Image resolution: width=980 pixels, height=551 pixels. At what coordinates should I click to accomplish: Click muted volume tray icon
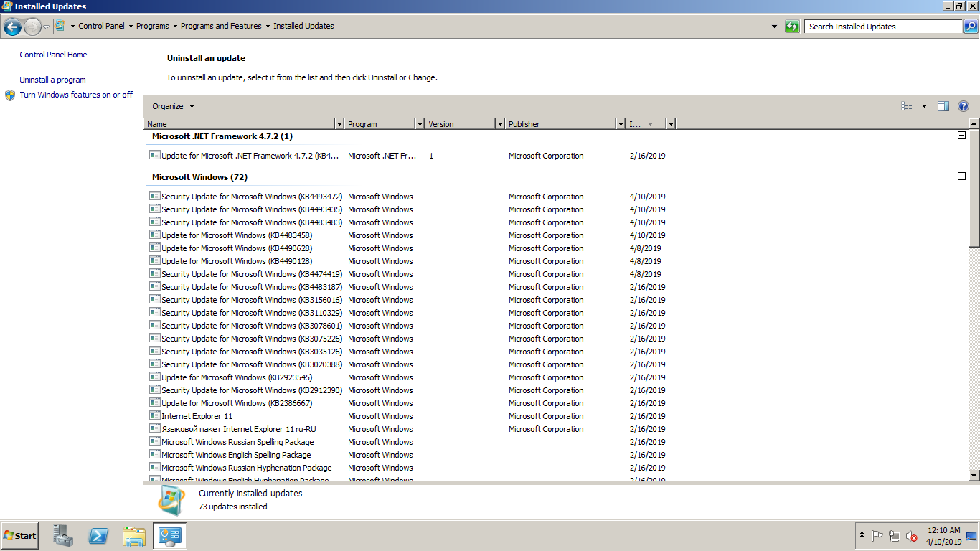click(x=912, y=536)
